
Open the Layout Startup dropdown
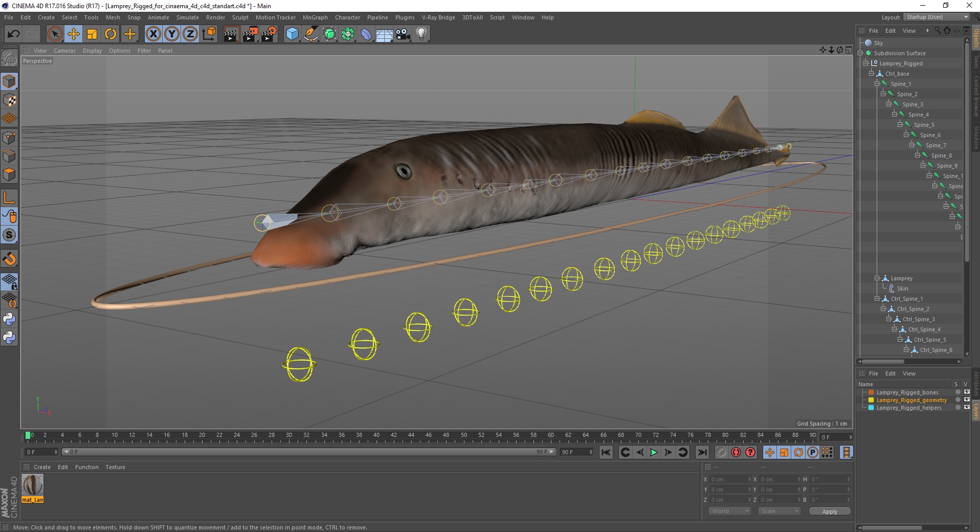tap(937, 17)
